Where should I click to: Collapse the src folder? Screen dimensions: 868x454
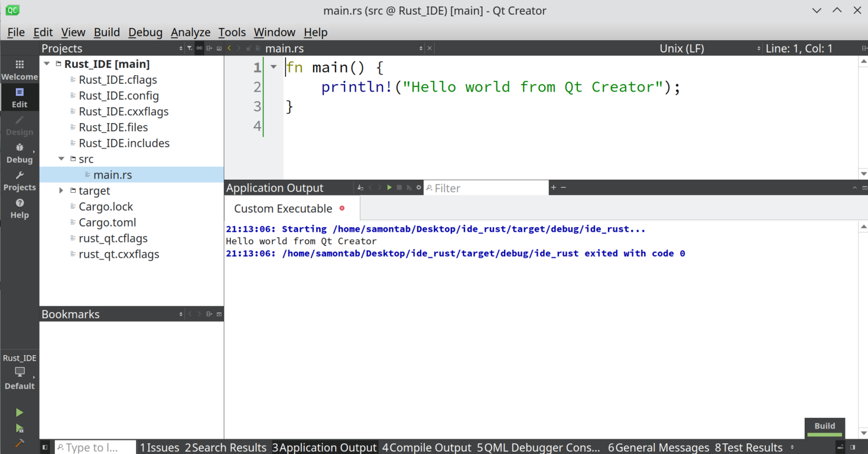pyautogui.click(x=61, y=159)
